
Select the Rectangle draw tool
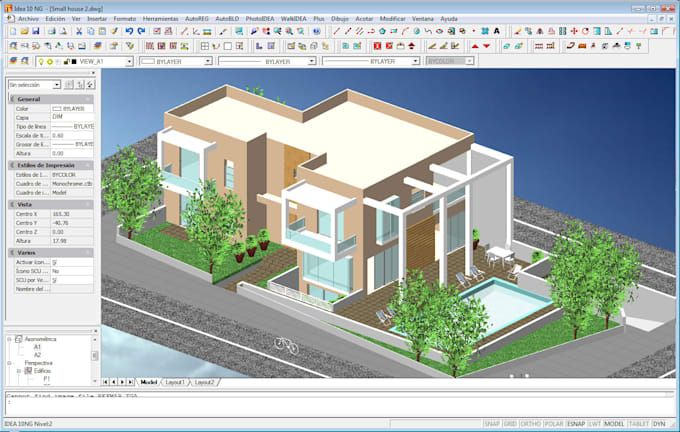click(x=394, y=31)
